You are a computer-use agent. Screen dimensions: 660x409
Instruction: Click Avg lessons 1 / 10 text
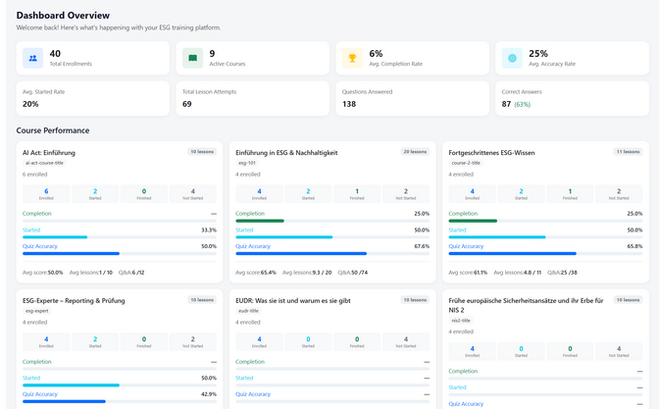click(91, 273)
